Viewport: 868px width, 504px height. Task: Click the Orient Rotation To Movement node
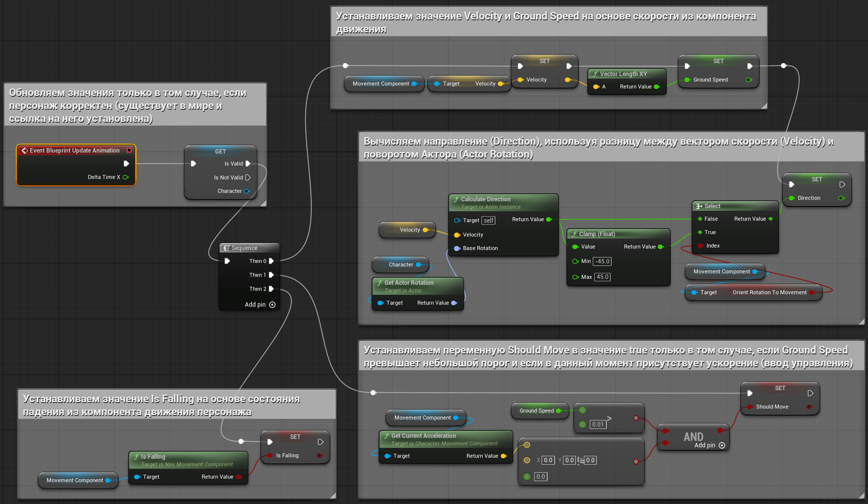769,292
